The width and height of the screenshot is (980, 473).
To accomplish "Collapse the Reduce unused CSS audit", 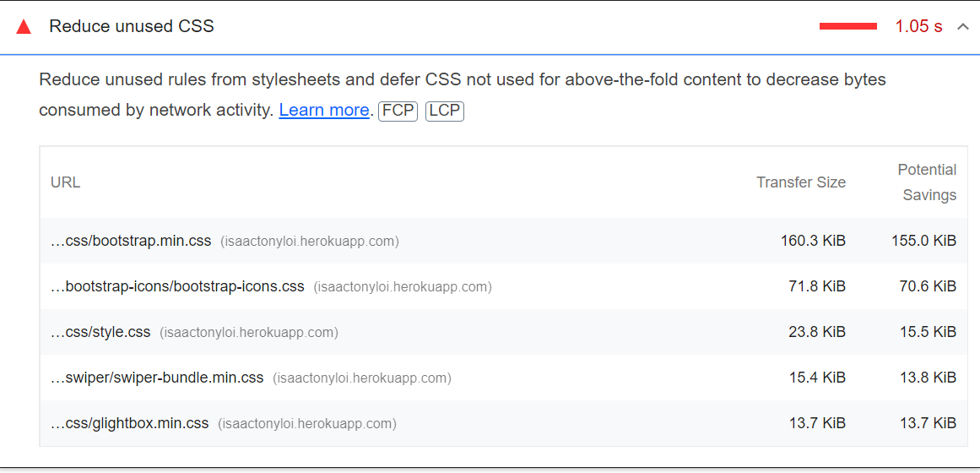I will point(962,27).
